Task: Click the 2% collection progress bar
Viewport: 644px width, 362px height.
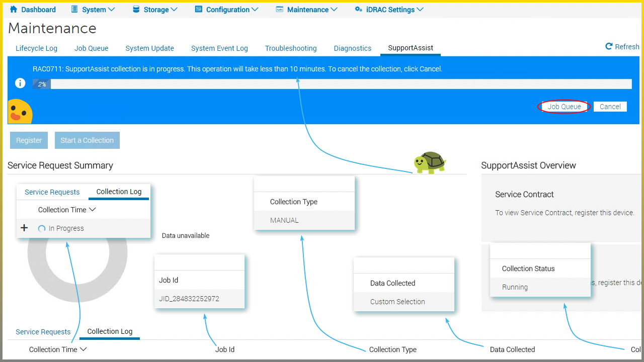Action: (x=332, y=84)
